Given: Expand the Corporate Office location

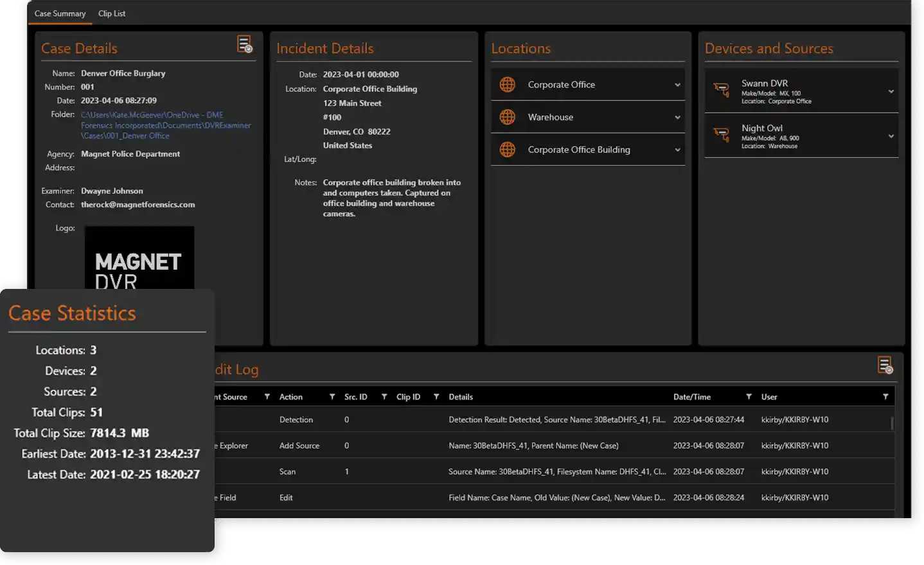Looking at the screenshot, I should click(x=677, y=85).
